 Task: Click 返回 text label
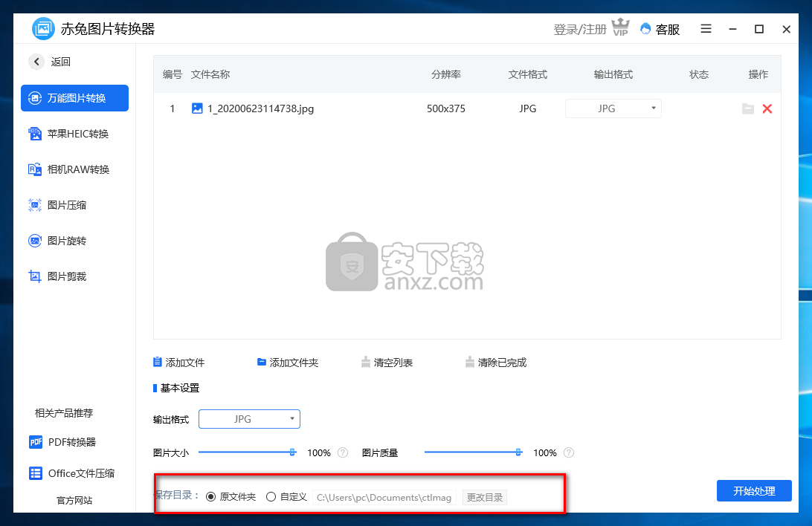60,62
